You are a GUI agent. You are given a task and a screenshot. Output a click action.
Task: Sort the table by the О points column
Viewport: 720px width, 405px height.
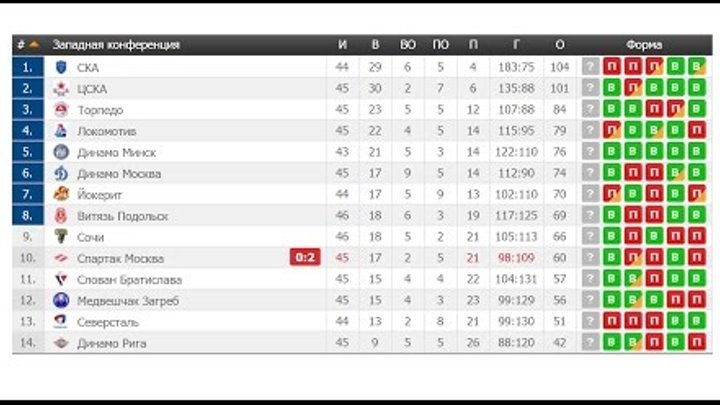click(x=559, y=45)
